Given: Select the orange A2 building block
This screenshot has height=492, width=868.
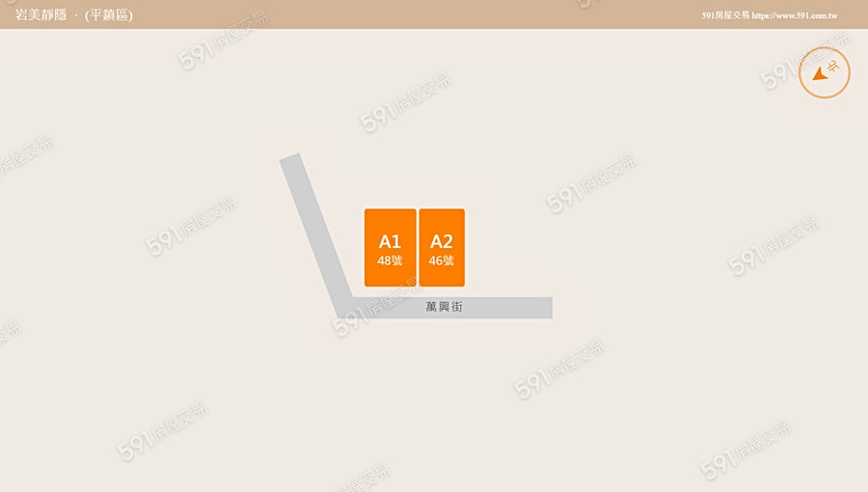Looking at the screenshot, I should click(x=442, y=247).
